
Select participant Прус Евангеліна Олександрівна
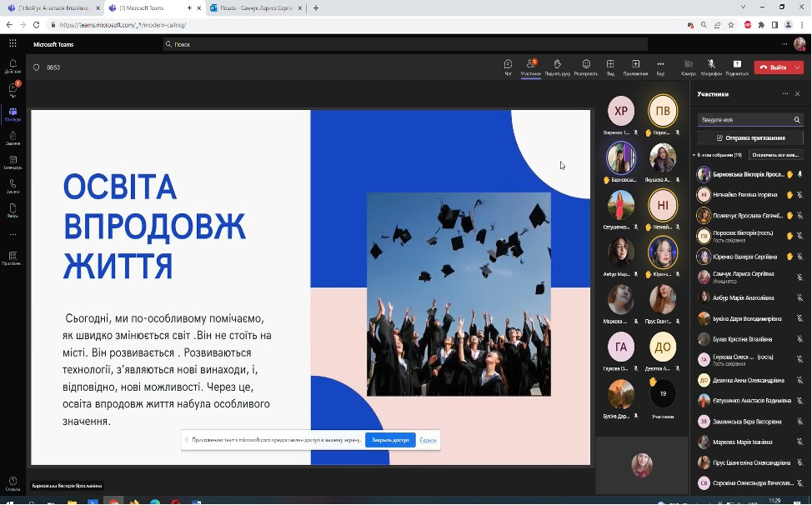(x=749, y=462)
